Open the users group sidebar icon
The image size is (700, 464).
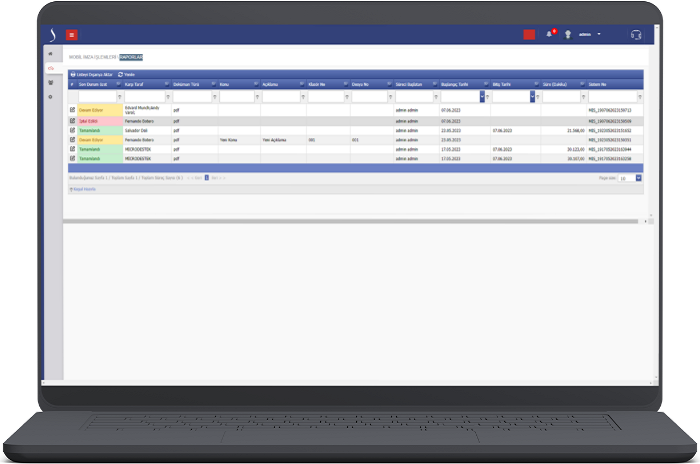(51, 82)
